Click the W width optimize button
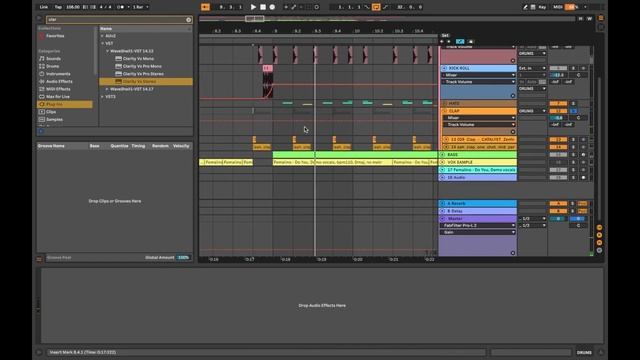Screen dimensions: 640x360 [x=589, y=18]
